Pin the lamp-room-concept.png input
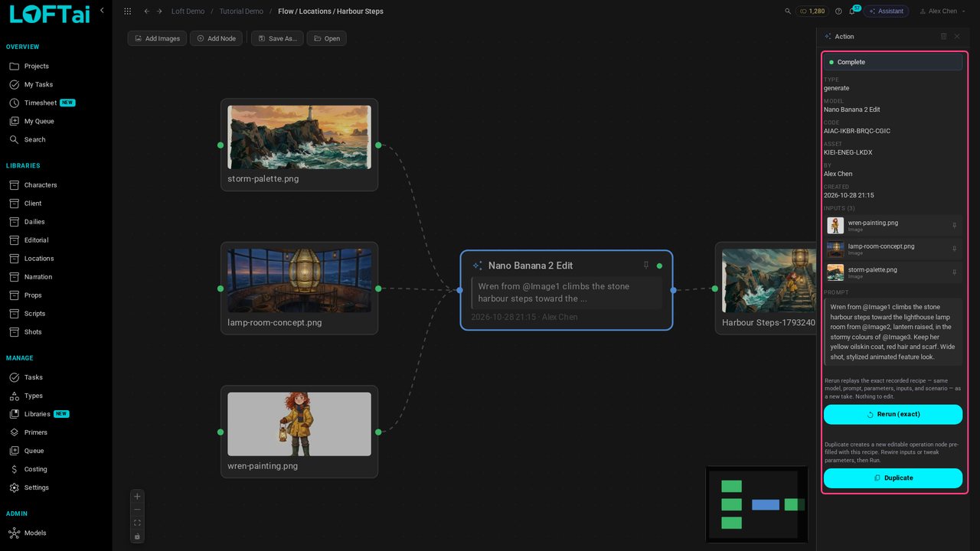 coord(954,249)
